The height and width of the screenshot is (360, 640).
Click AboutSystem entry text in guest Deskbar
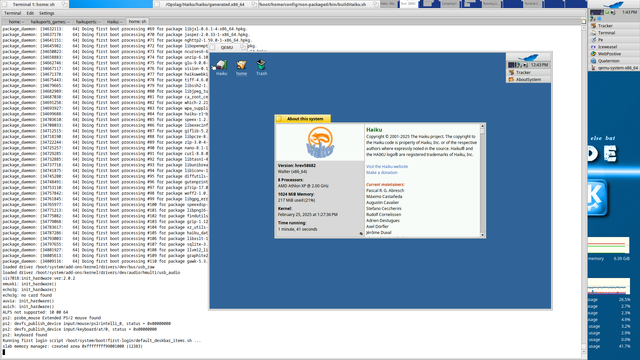(528, 80)
